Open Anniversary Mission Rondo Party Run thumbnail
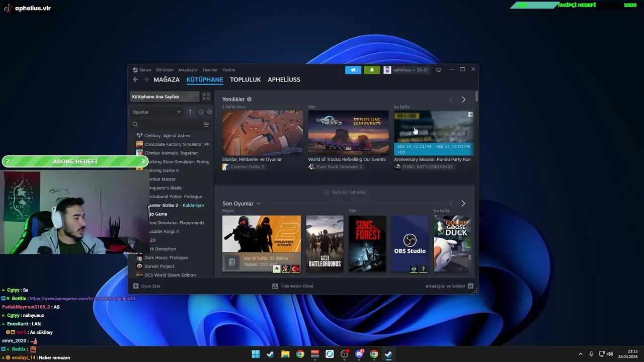The height and width of the screenshot is (362, 644). pos(434,133)
